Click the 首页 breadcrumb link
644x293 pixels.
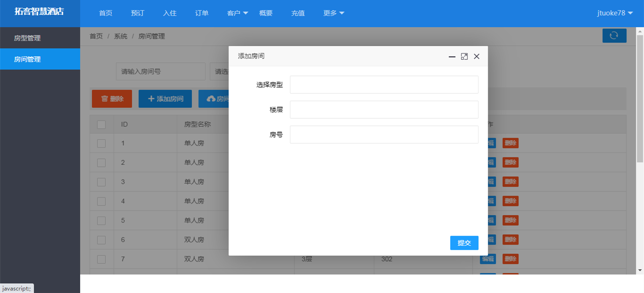click(x=96, y=36)
